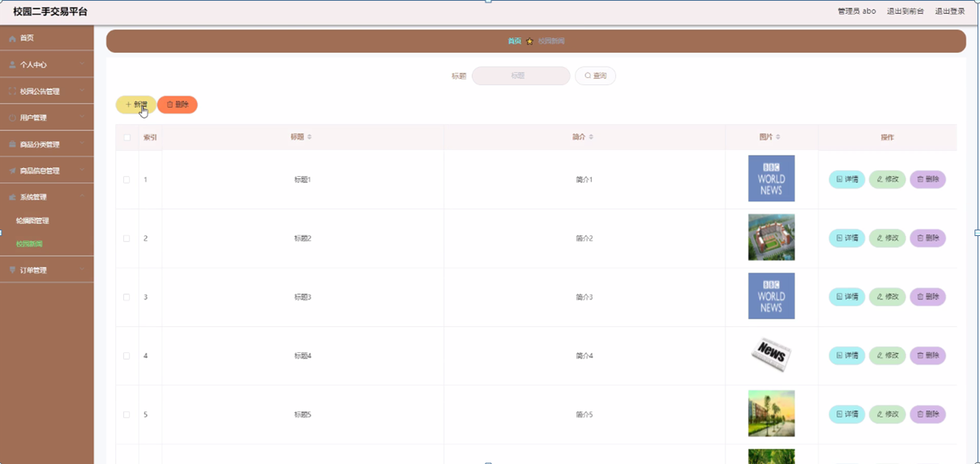Click the icon beside 系统管理
980x464 pixels.
click(12, 197)
